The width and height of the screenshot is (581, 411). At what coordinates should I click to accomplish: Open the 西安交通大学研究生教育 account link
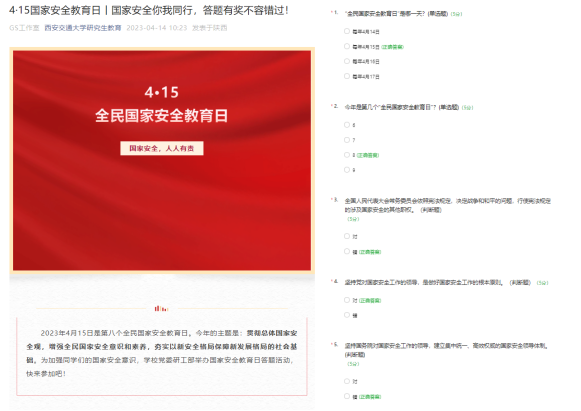83,28
